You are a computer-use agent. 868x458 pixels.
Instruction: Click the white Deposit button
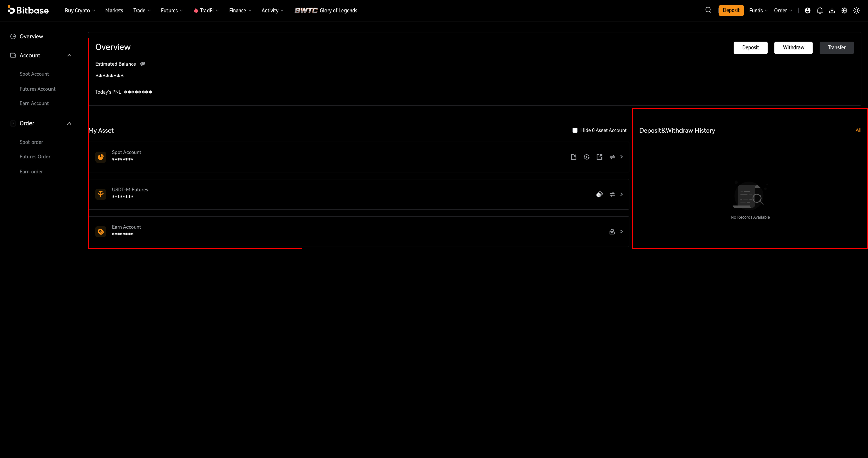750,48
